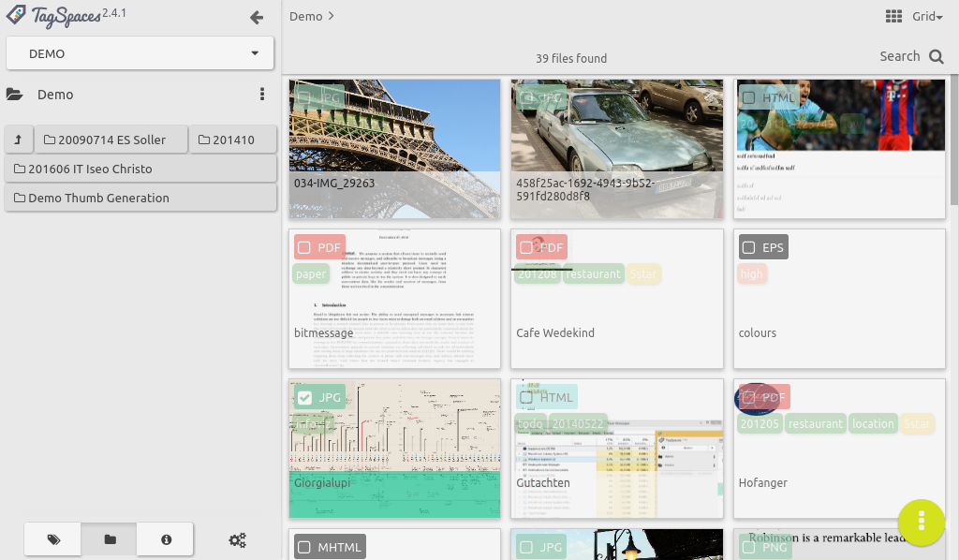Select checkbox of 034-IMG_29263 JPG
This screenshot has height=560, width=959.
(304, 97)
